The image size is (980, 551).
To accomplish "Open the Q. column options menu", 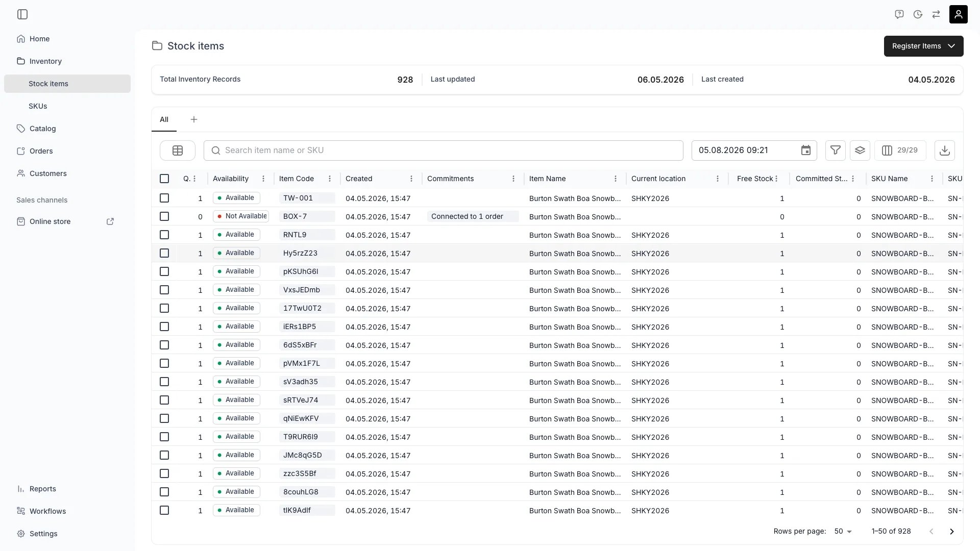I will pyautogui.click(x=194, y=179).
